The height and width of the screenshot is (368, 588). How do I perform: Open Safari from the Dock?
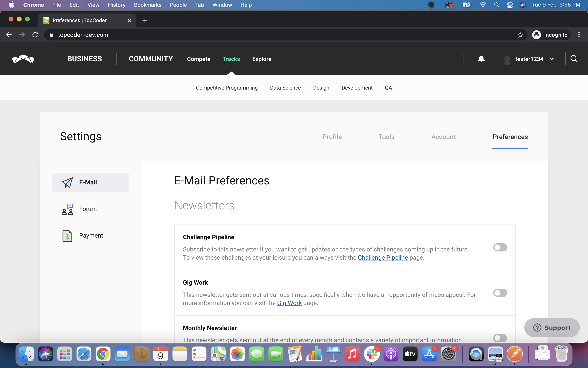click(x=84, y=354)
